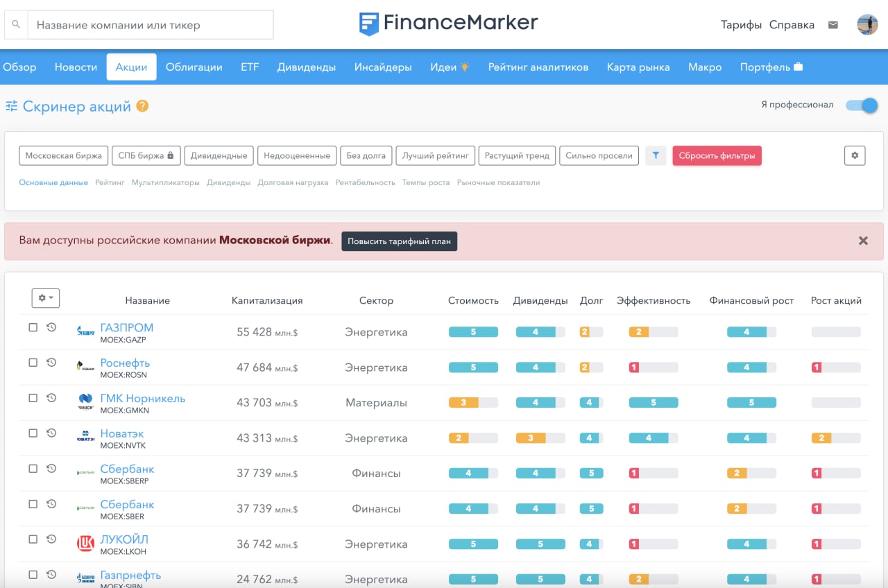Click the locked СПБ биржа filter
This screenshot has width=888, height=588.
tap(146, 155)
